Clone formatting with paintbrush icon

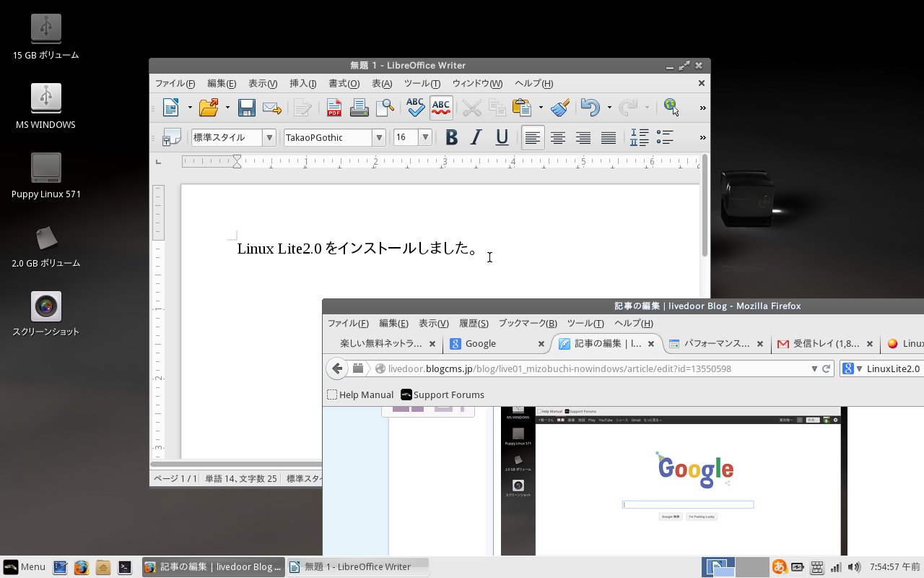pyautogui.click(x=560, y=108)
